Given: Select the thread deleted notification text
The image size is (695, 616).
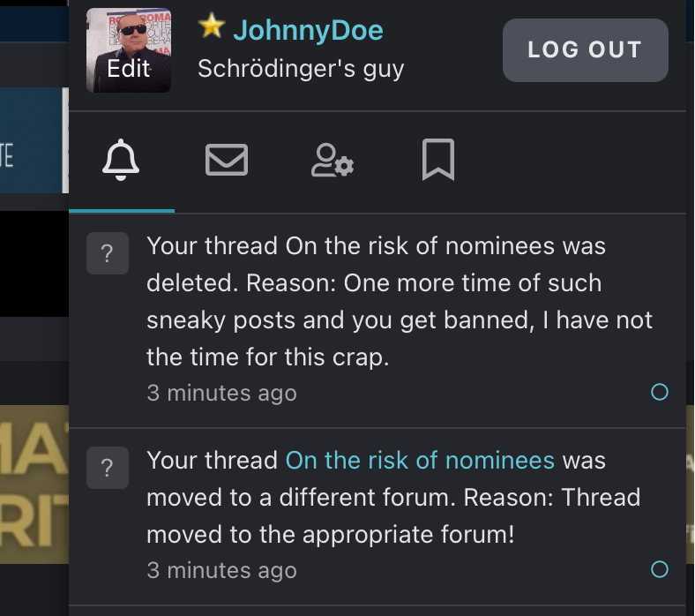Looking at the screenshot, I should point(388,302).
